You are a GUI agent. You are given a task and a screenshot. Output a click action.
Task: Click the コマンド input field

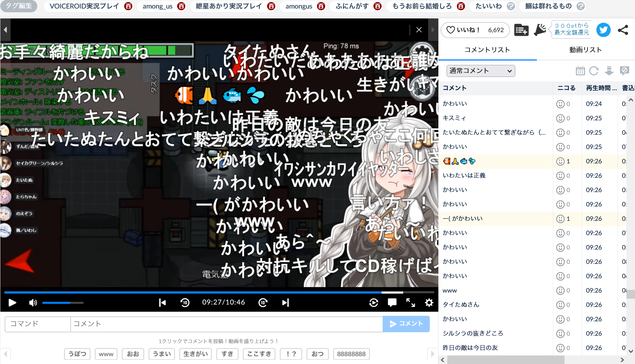pos(38,324)
